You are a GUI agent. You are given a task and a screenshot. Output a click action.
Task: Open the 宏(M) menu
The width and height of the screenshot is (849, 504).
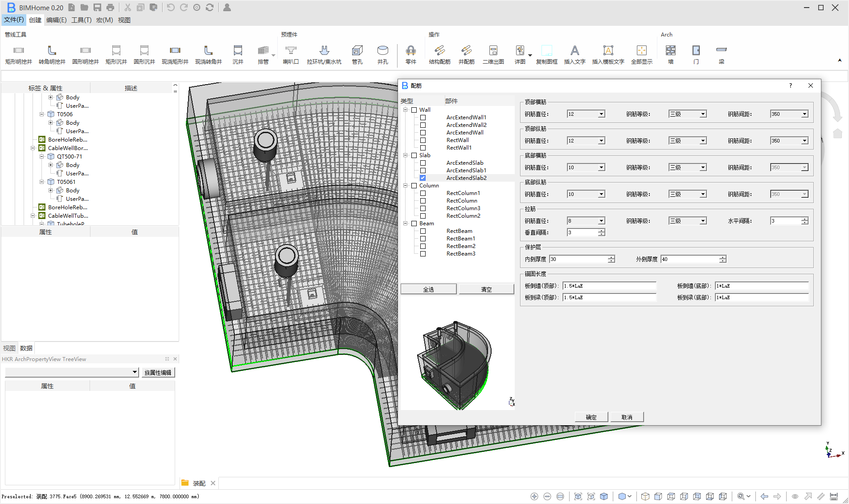[x=105, y=20]
